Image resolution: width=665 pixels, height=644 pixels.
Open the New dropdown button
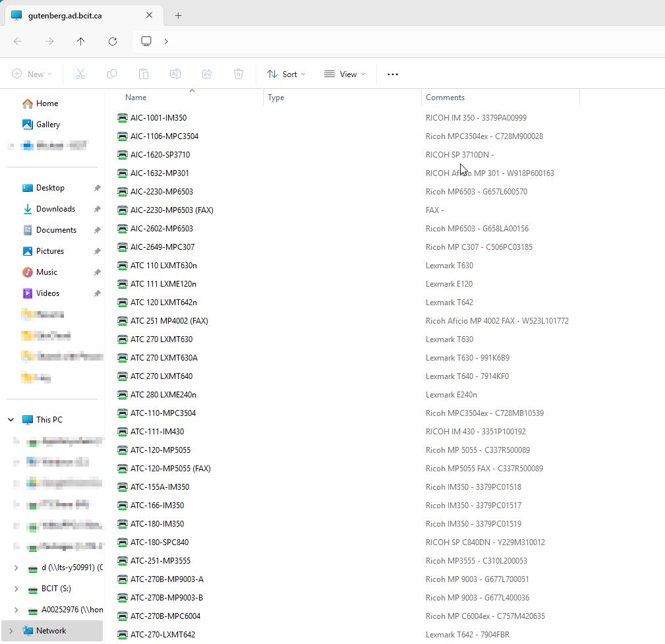tap(32, 74)
